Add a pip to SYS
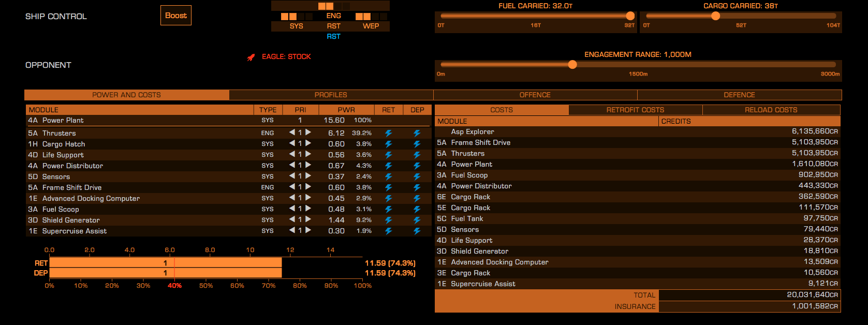Screen dimensions: 868x325 297,26
